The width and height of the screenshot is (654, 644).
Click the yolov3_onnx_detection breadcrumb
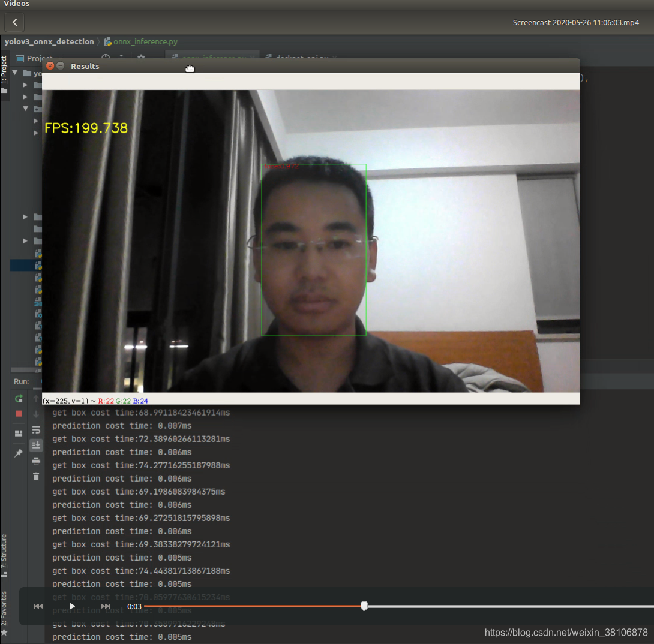tap(49, 42)
